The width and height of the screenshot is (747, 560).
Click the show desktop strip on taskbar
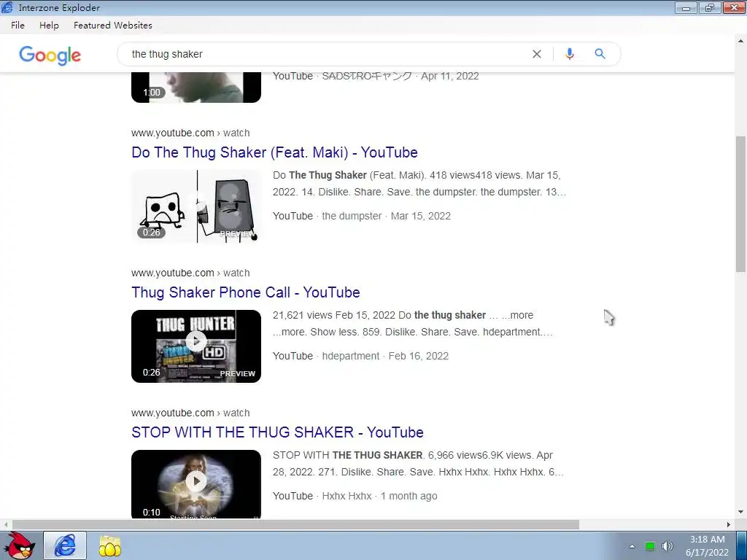[742, 545]
